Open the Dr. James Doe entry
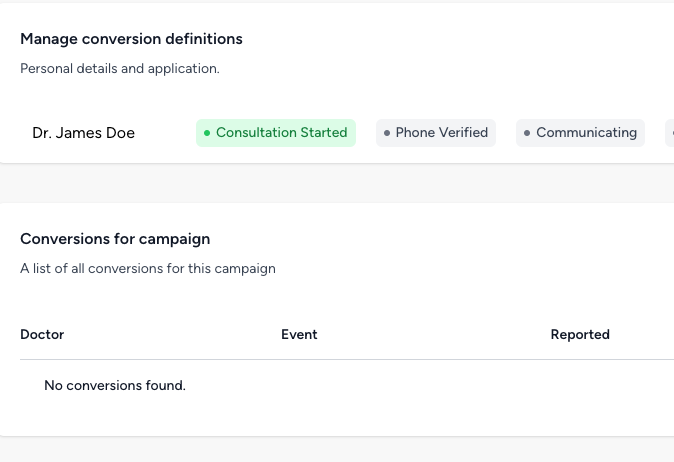This screenshot has width=674, height=462. point(83,133)
